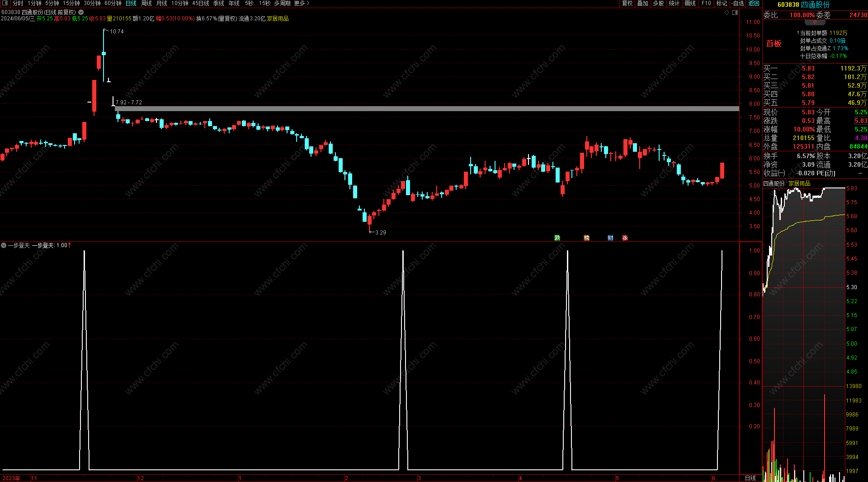This screenshot has width=868, height=482.
Task: Switch to 15分钟 period
Action: click(71, 3)
